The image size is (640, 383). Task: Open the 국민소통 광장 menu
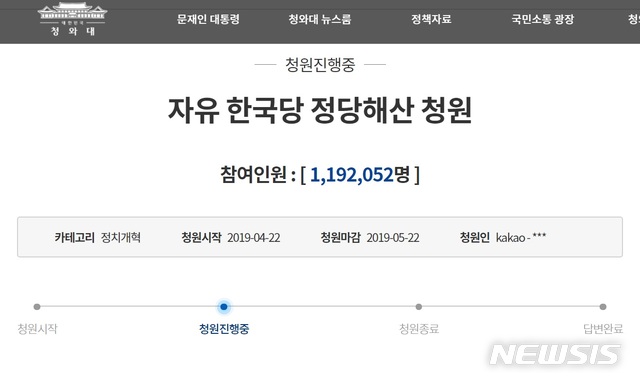[543, 19]
